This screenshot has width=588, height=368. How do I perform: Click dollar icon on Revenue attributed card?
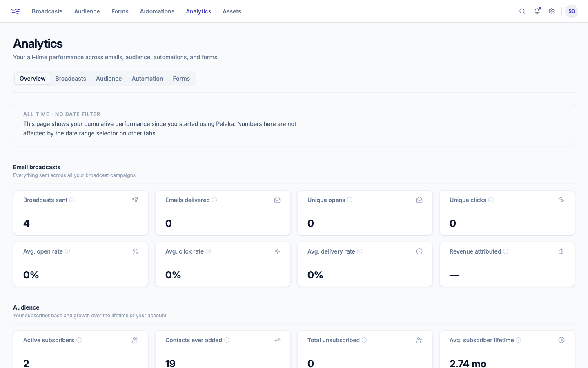click(x=561, y=251)
